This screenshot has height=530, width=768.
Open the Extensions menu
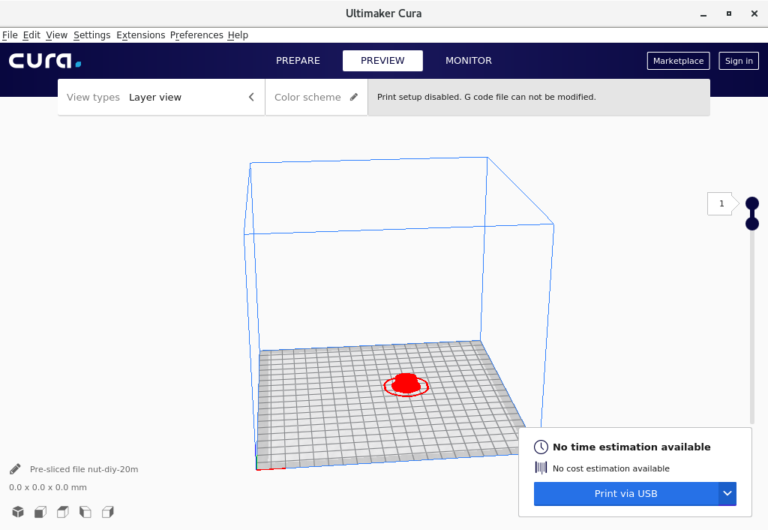pyautogui.click(x=140, y=35)
